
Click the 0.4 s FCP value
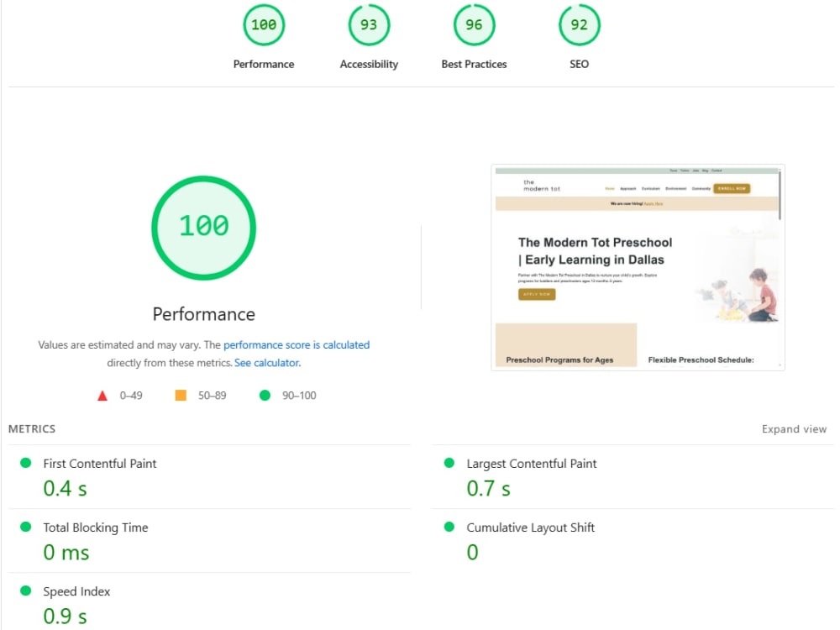tap(65, 489)
